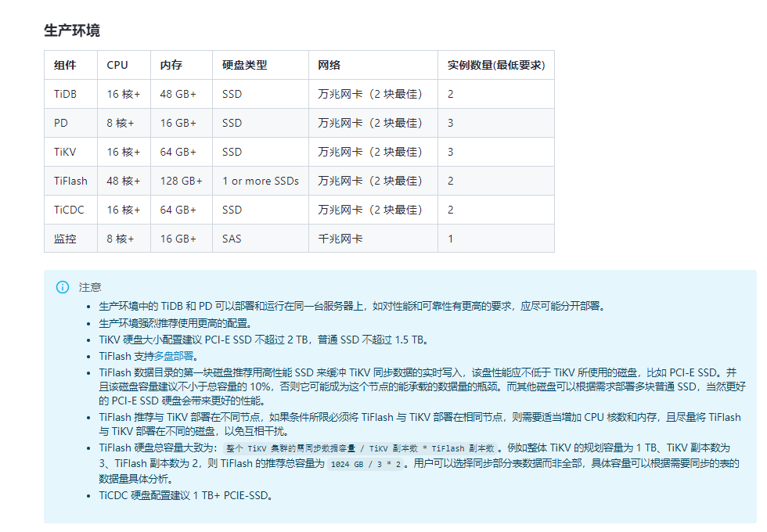The height and width of the screenshot is (532, 767).
Task: Click instance count 3 in PD row
Action: [x=496, y=123]
